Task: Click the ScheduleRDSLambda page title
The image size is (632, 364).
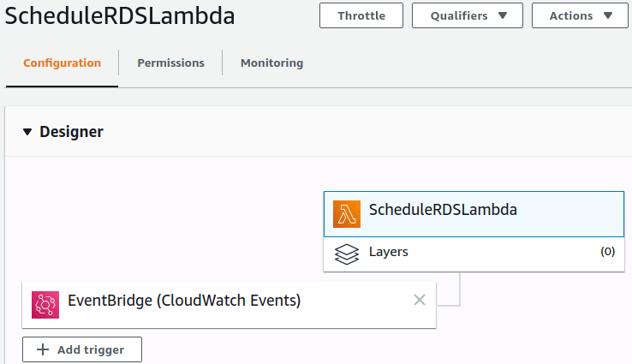Action: 120,16
